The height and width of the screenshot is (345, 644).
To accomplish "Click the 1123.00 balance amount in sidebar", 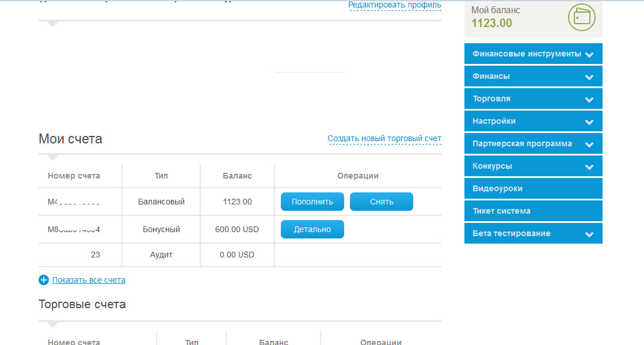I will [x=491, y=23].
